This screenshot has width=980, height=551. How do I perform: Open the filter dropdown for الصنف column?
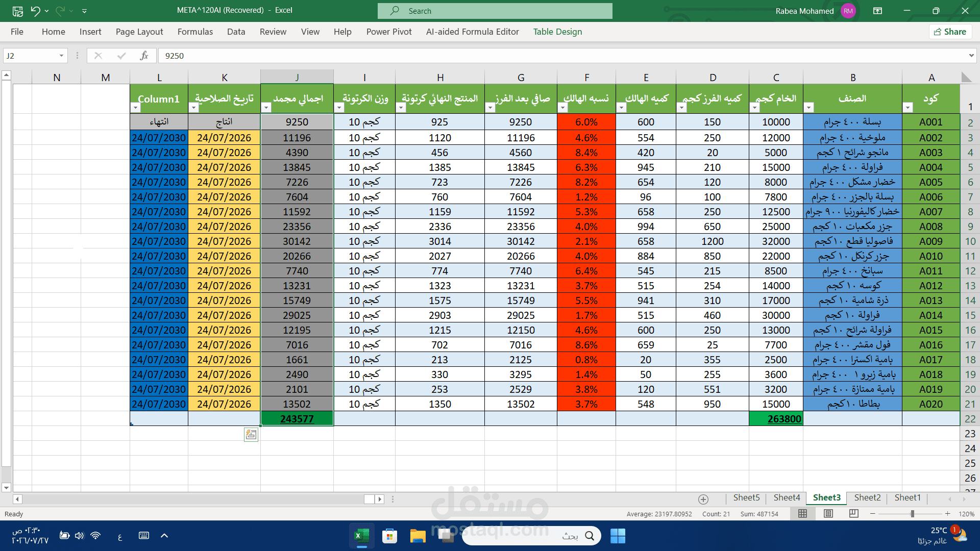pyautogui.click(x=808, y=108)
